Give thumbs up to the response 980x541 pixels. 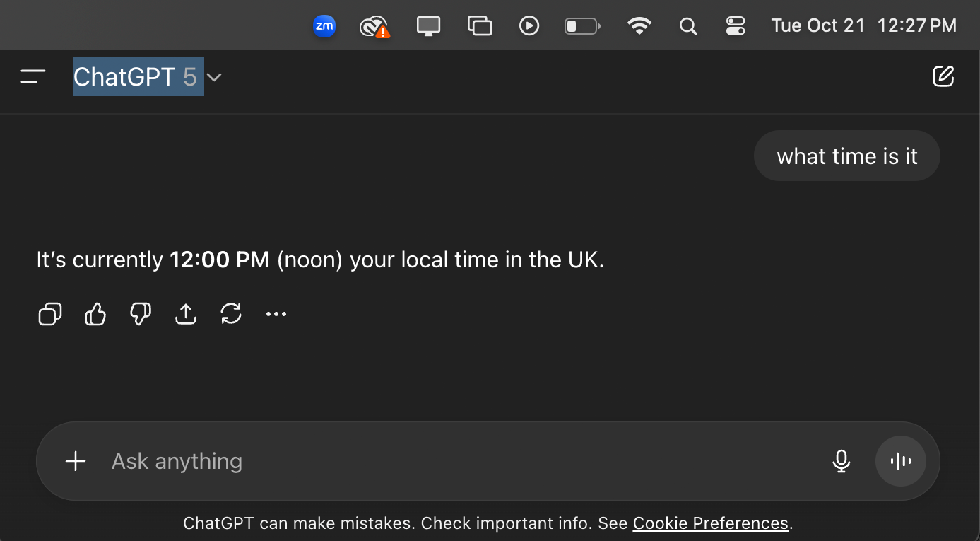[95, 314]
